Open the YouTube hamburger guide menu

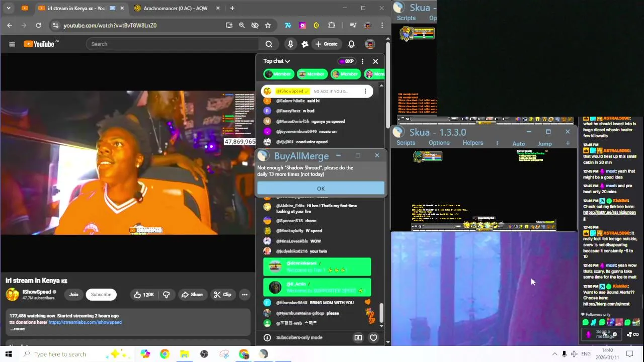tap(12, 44)
